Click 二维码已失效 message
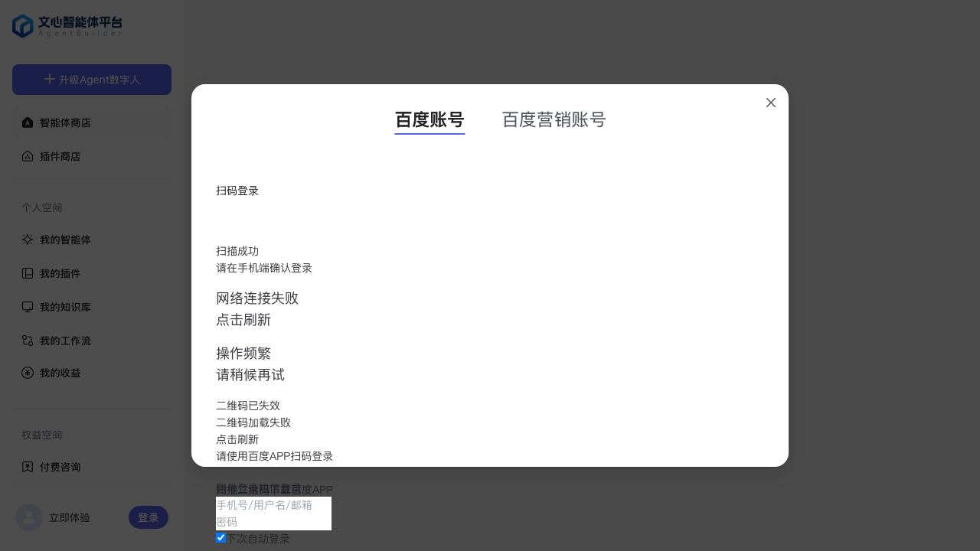The width and height of the screenshot is (980, 551). (x=248, y=406)
